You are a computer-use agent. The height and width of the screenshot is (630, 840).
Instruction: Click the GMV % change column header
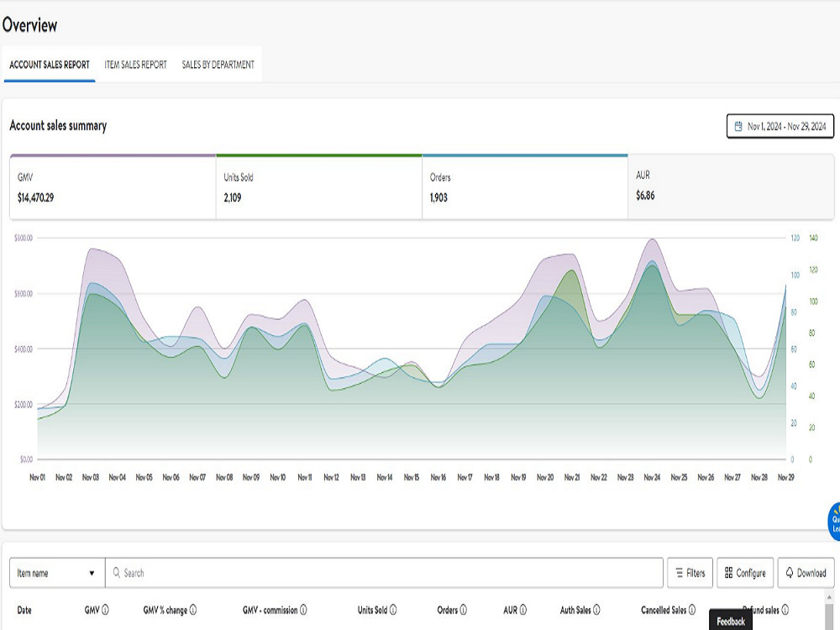(165, 610)
